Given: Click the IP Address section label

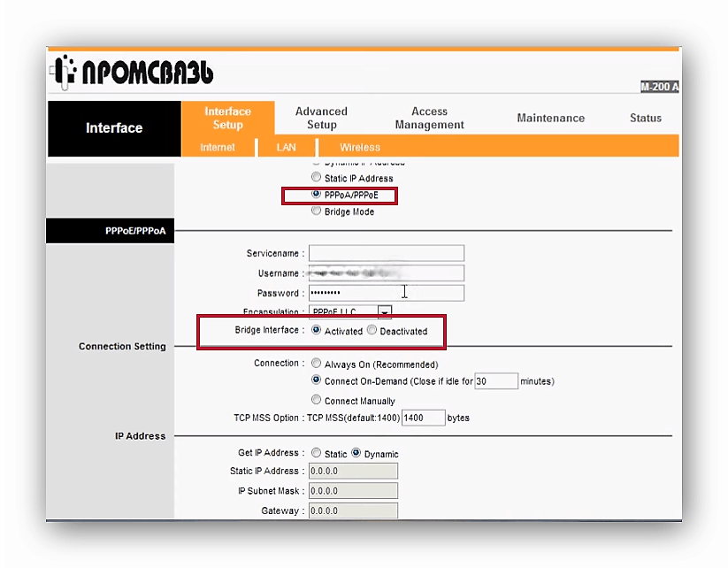Looking at the screenshot, I should tap(141, 436).
